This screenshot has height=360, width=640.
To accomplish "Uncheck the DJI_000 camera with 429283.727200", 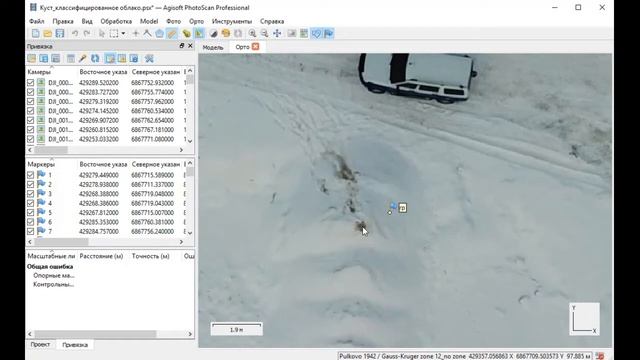I will pos(31,92).
